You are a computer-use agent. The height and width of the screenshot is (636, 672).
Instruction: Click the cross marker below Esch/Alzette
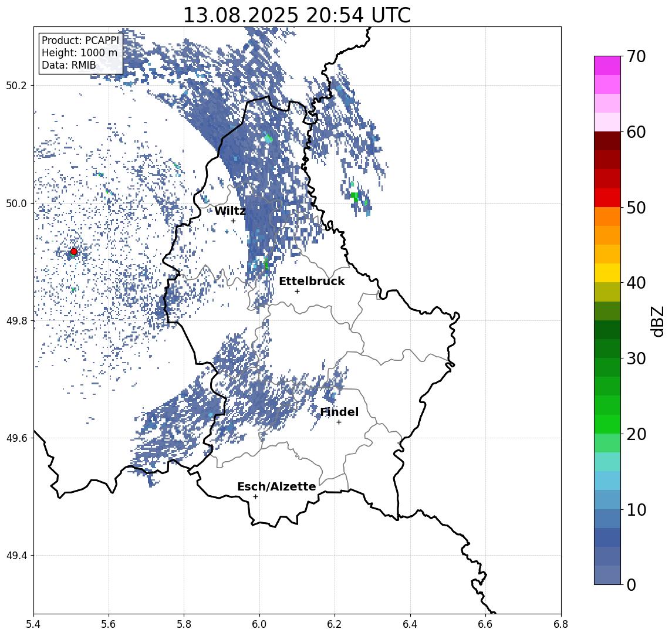click(255, 497)
